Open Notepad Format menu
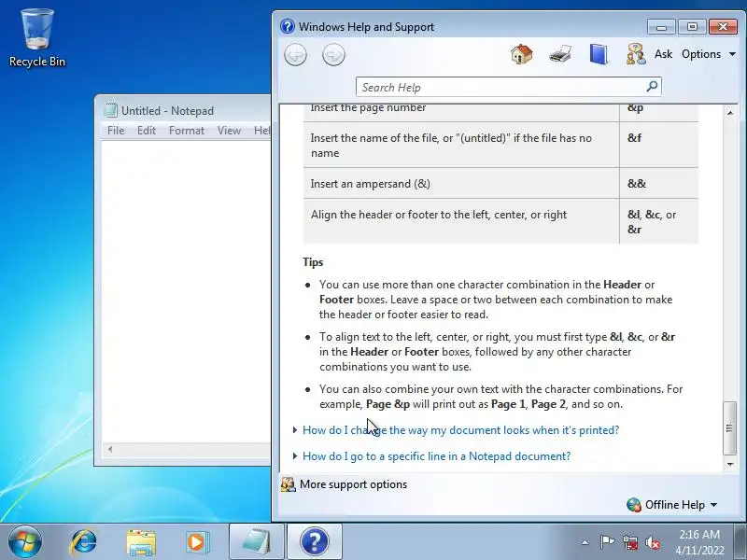The width and height of the screenshot is (747, 560). [x=186, y=131]
